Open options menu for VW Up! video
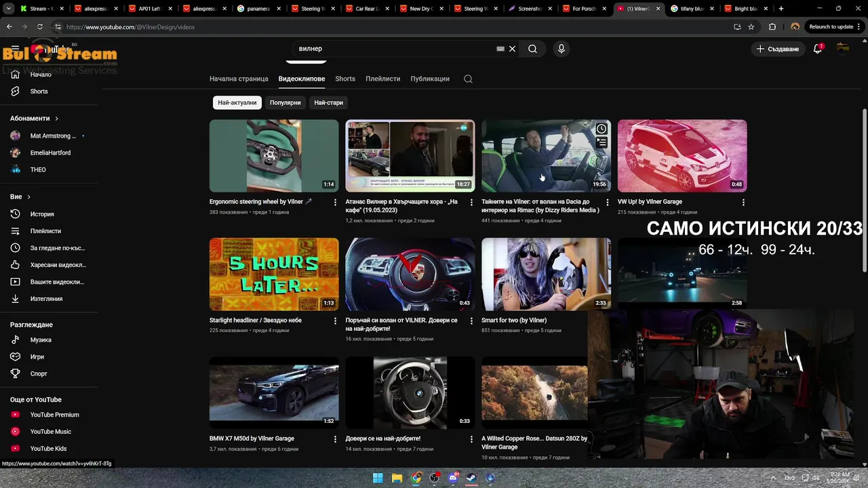 point(743,203)
